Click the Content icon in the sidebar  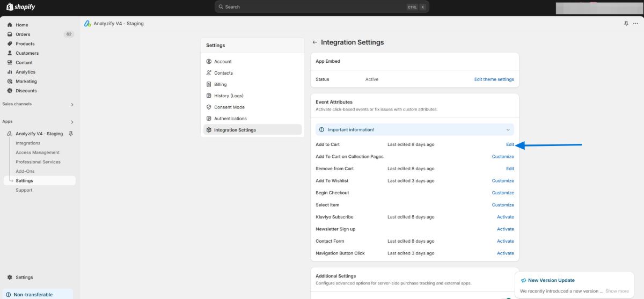pos(10,62)
